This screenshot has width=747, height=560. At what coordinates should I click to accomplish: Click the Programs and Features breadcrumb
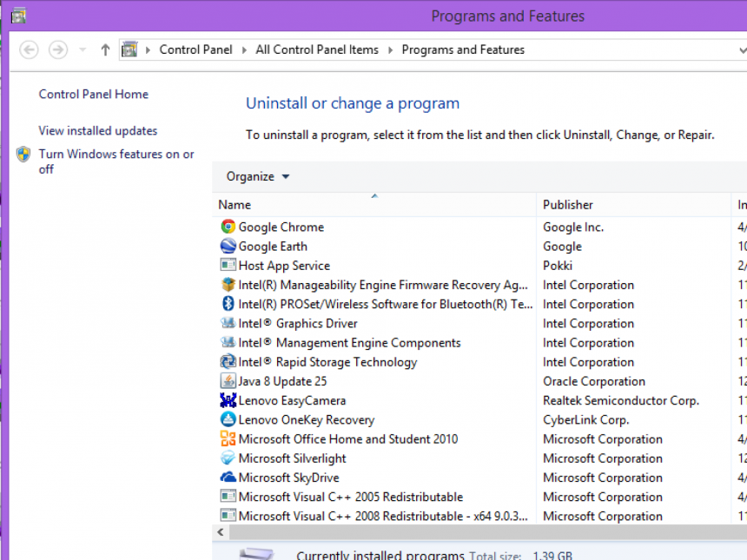pos(463,49)
